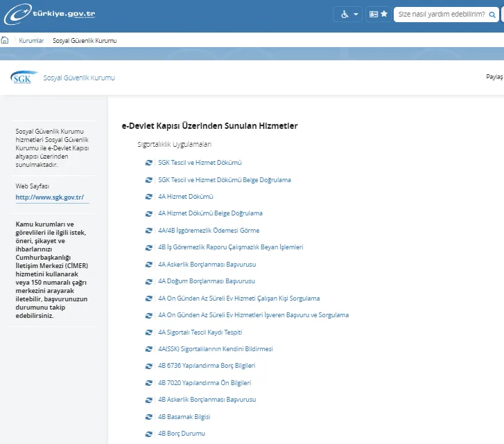The width and height of the screenshot is (504, 444).
Task: Click icon beside 4A Doğum Borçlanması Başvurusu
Action: click(x=149, y=281)
